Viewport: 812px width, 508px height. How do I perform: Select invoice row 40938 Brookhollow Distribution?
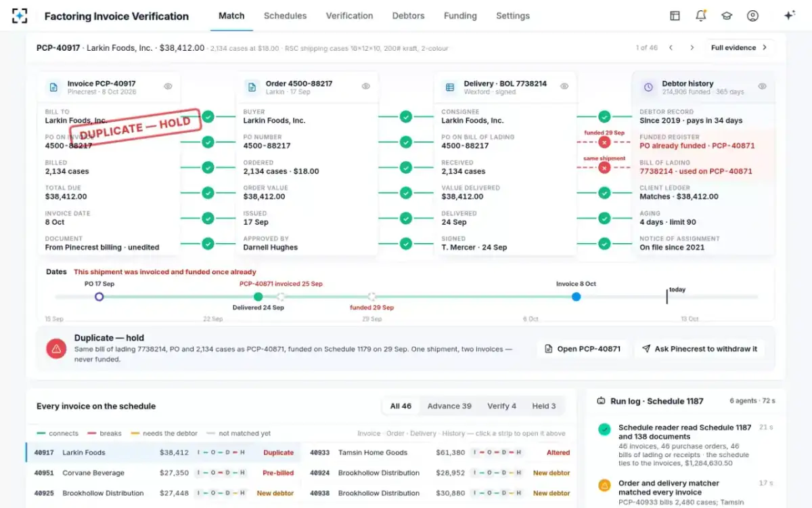(x=440, y=493)
